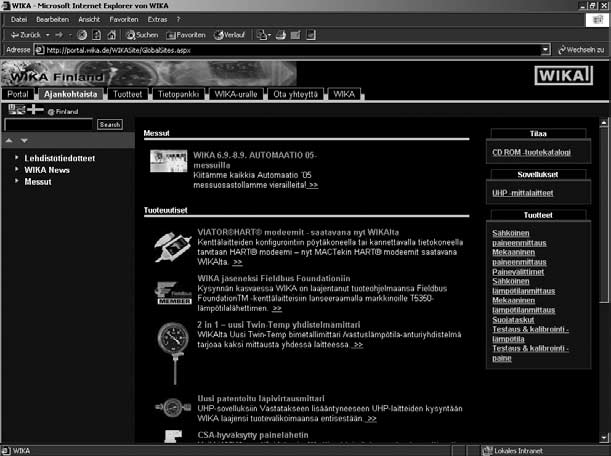Click the Stop loading icon

point(82,35)
